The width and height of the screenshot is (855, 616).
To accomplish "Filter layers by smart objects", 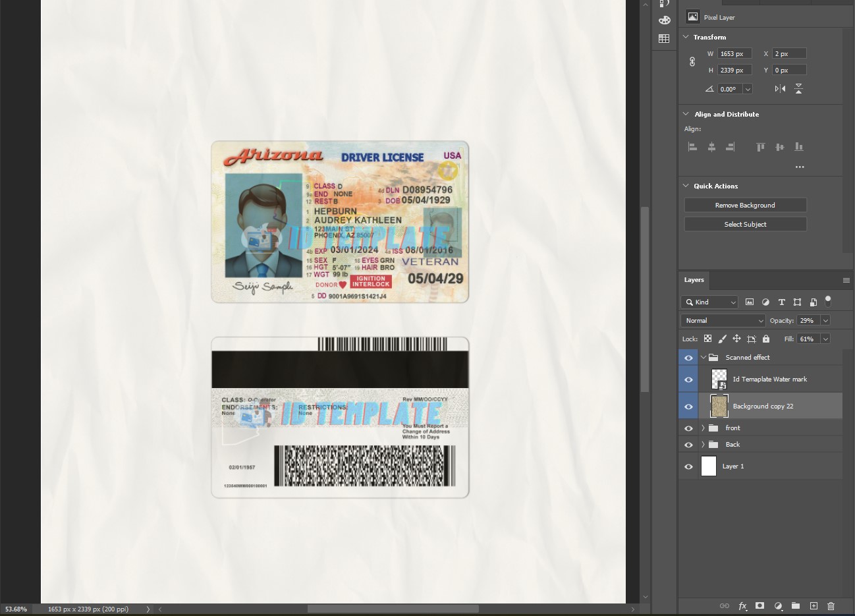I will point(814,302).
